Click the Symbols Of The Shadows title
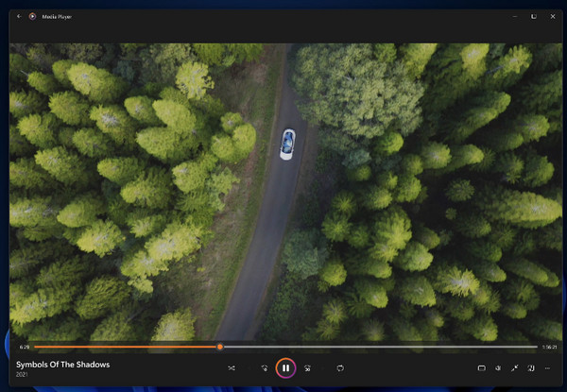Screen dimensions: 567x392 (x=62, y=364)
